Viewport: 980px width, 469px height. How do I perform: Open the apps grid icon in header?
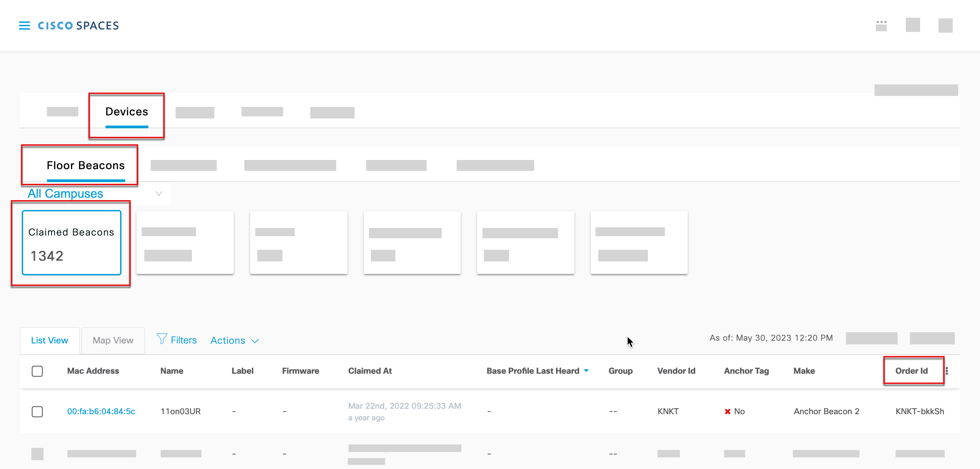pos(881,26)
